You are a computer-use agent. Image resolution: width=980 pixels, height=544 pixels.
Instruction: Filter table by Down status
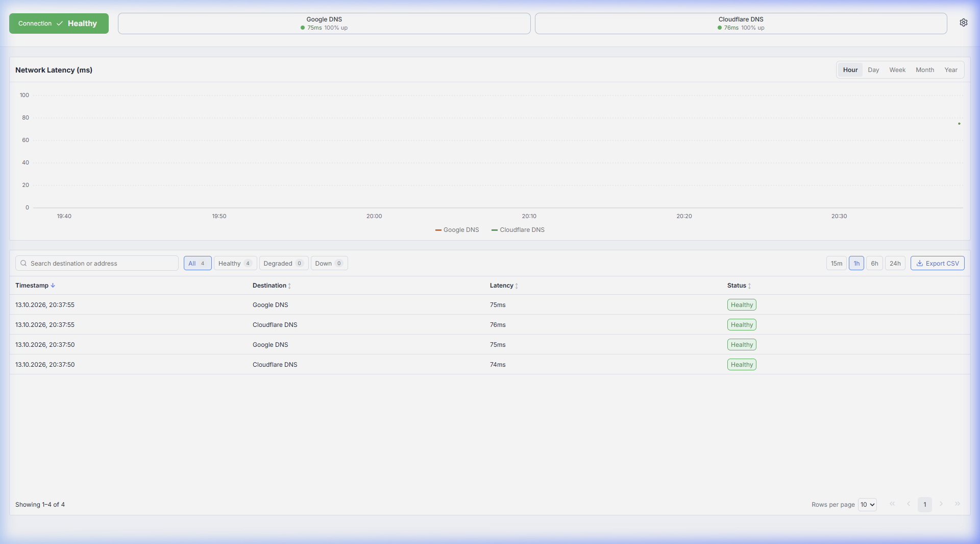[x=329, y=264]
